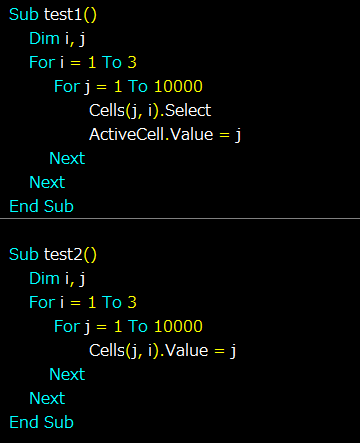This screenshot has width=360, height=443.
Task: Click outer Next keyword in test1
Action: click(47, 182)
